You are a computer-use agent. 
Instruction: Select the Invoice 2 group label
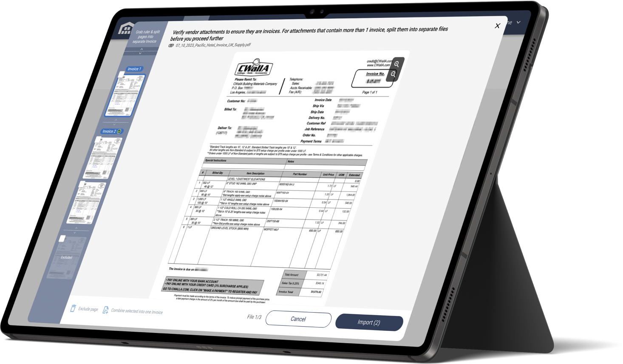tap(110, 131)
